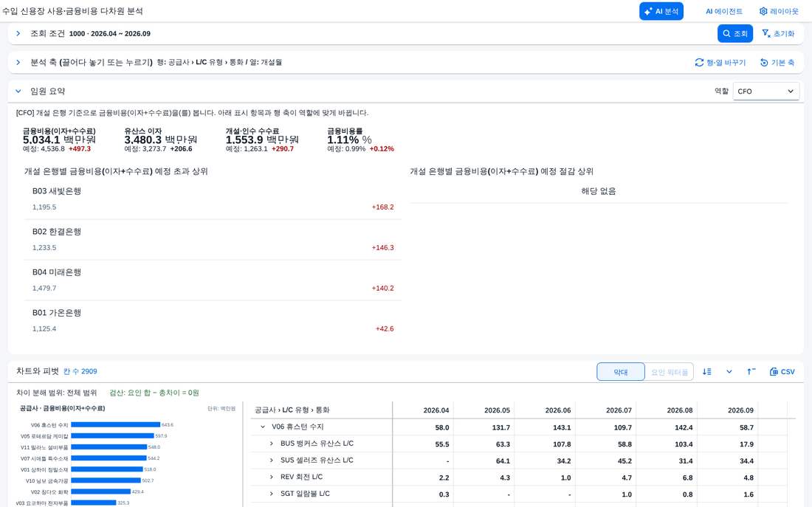Click the +168.2 variance value
Screen dimensions: 812x507
pos(382,207)
